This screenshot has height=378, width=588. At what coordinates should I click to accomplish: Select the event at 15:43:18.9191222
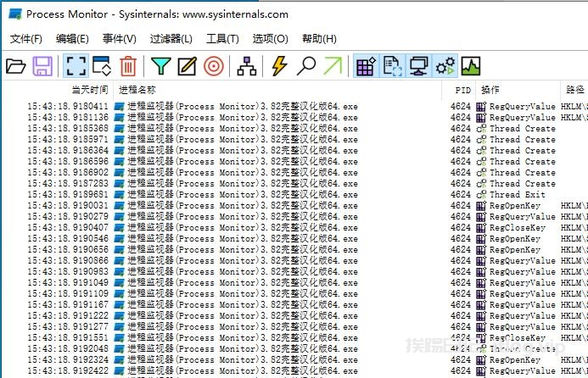(294, 315)
